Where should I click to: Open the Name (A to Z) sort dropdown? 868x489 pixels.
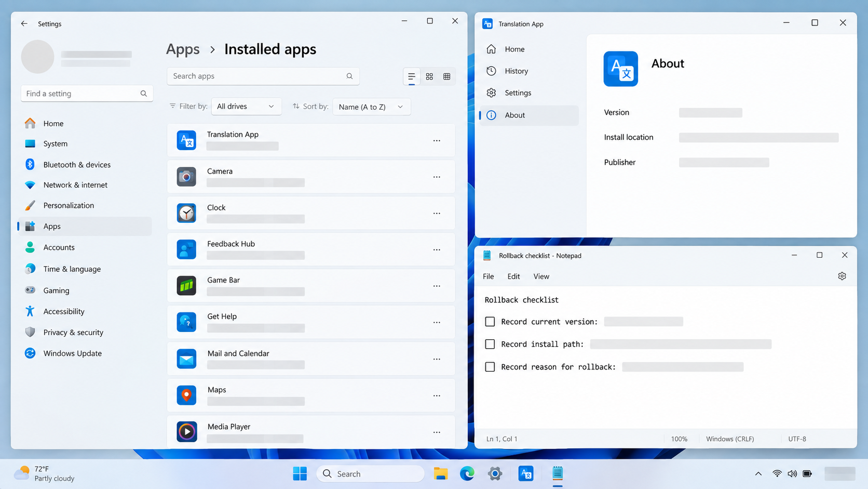click(371, 107)
